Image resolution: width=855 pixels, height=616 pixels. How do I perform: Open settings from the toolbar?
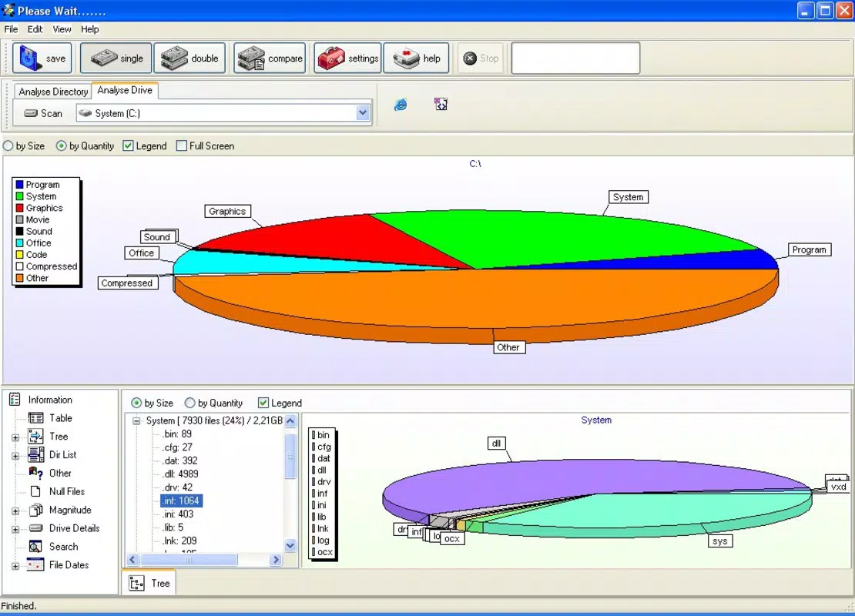click(x=347, y=59)
